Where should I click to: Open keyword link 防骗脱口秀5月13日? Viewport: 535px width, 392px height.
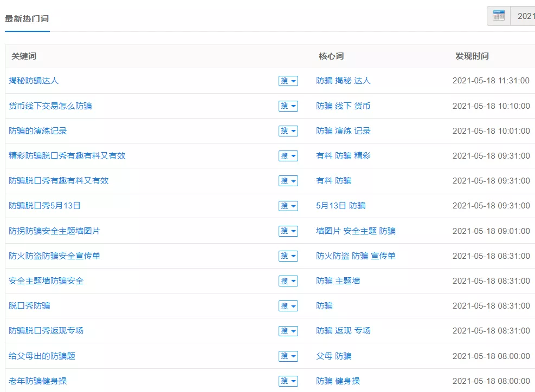(x=44, y=206)
